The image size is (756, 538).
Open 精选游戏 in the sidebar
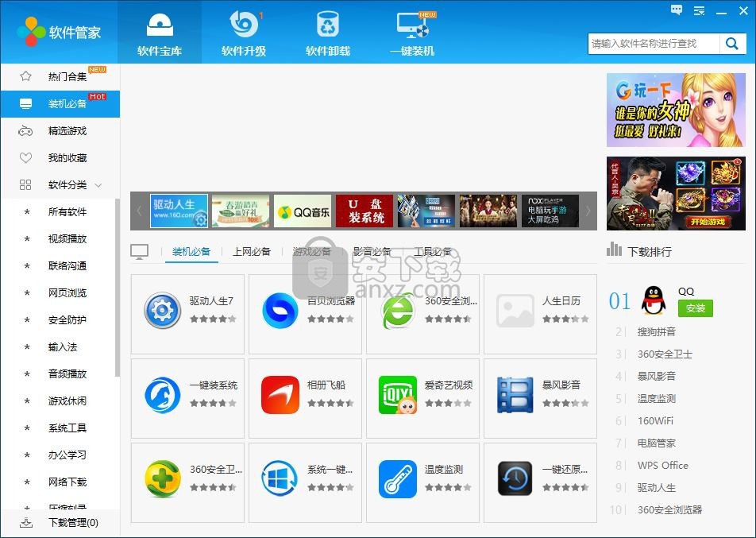(x=60, y=131)
